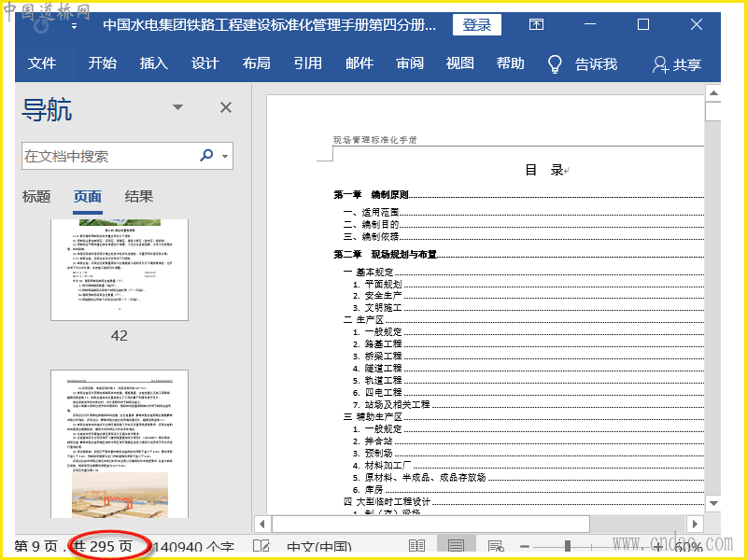747x560 pixels.
Task: Click the proofing check icon in status bar
Action: [263, 546]
